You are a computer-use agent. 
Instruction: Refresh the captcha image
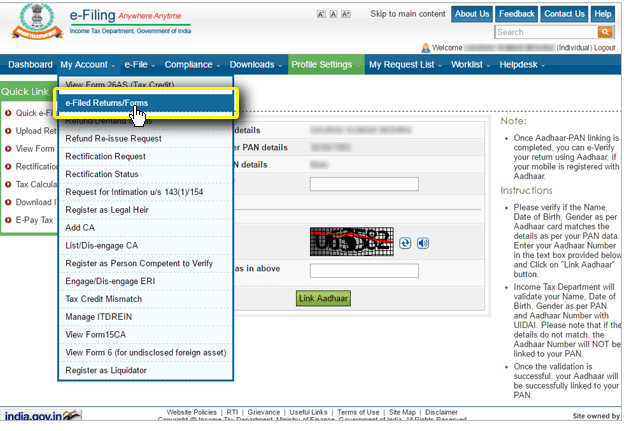point(405,243)
